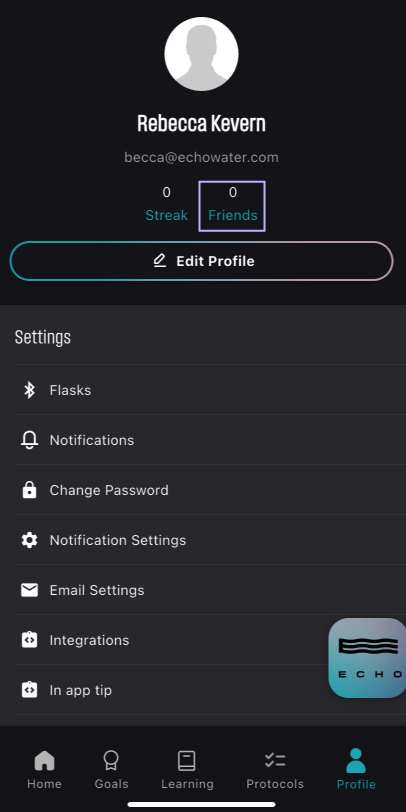Screen dimensions: 406x812
Task: Tap the profile avatar picture
Action: [x=201, y=54]
